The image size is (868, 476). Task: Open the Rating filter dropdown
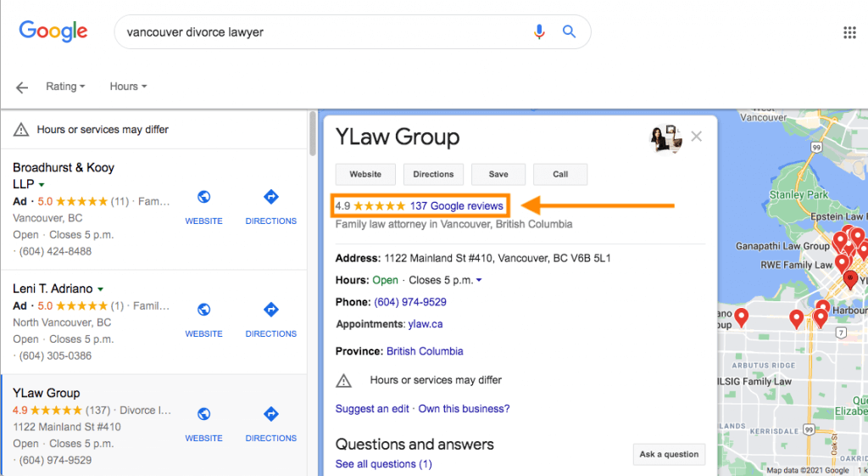(x=65, y=87)
